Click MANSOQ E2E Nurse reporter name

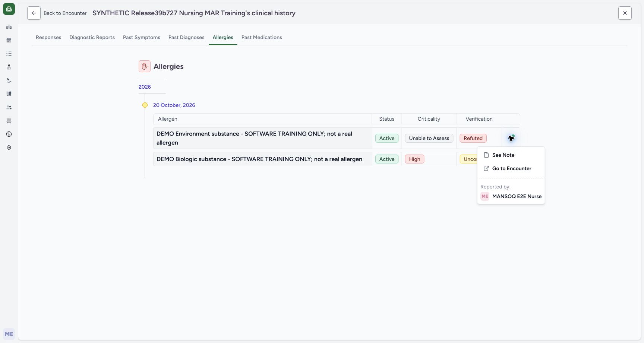pyautogui.click(x=517, y=196)
